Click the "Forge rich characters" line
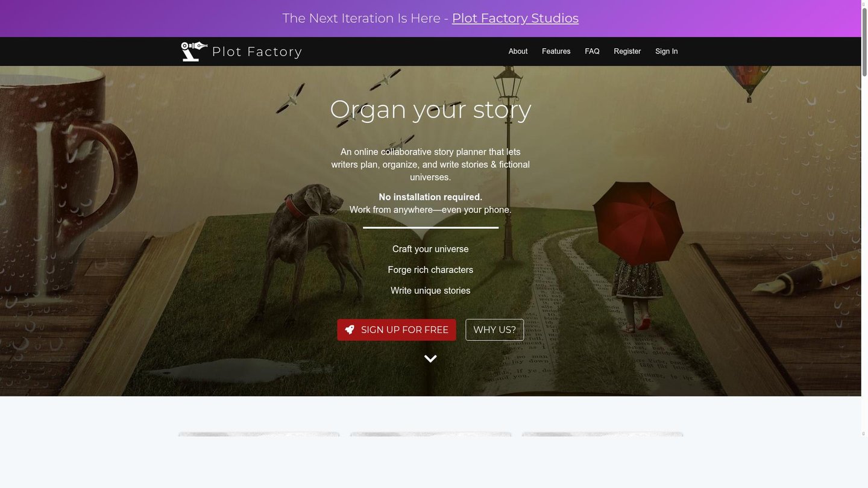Screen dimensions: 868x488 430,270
